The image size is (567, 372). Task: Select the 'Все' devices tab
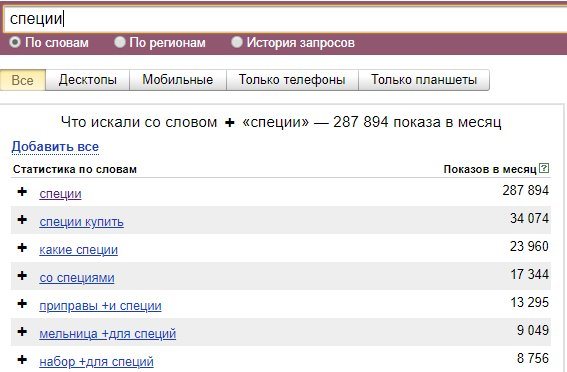22,80
